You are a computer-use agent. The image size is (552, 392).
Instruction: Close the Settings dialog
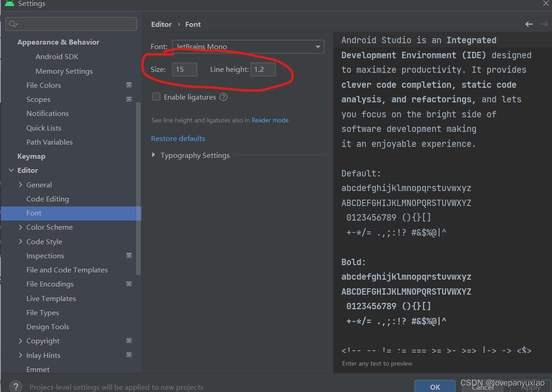pyautogui.click(x=546, y=3)
